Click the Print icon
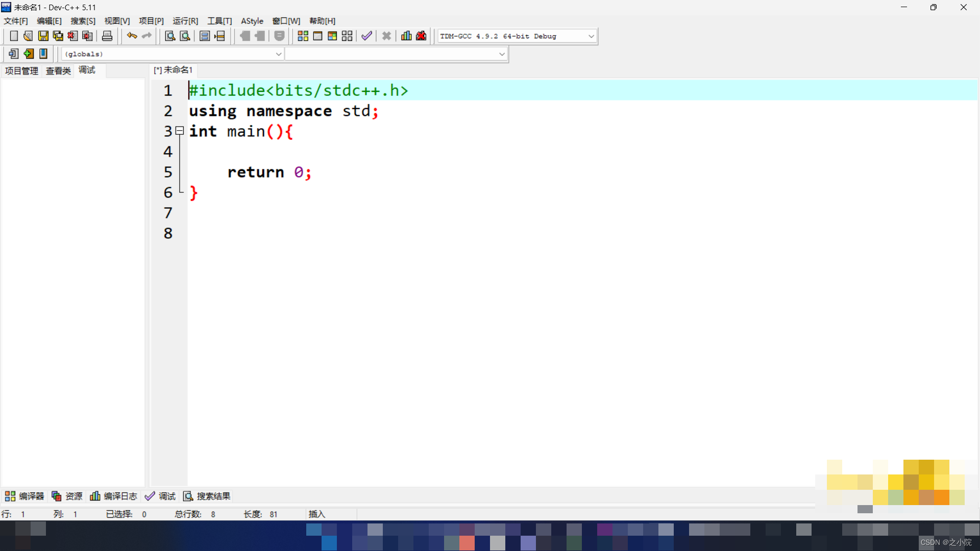 [x=107, y=36]
